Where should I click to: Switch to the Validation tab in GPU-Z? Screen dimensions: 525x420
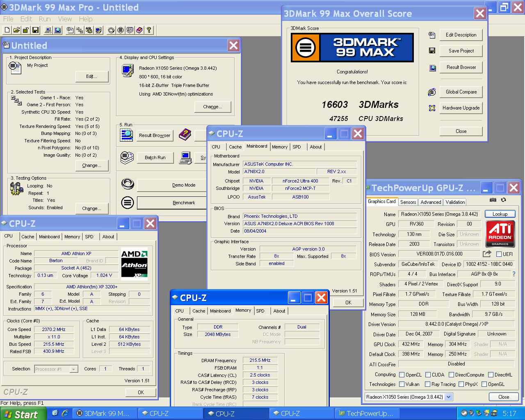[x=455, y=202]
